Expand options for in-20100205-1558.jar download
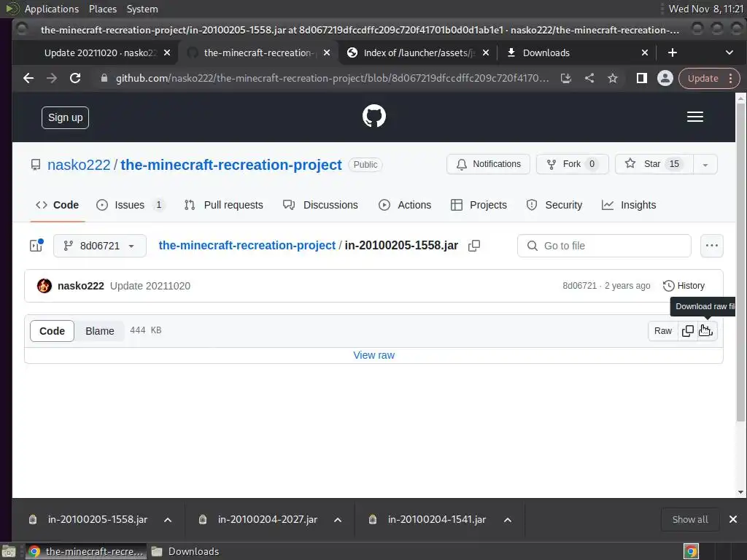 pos(168,519)
